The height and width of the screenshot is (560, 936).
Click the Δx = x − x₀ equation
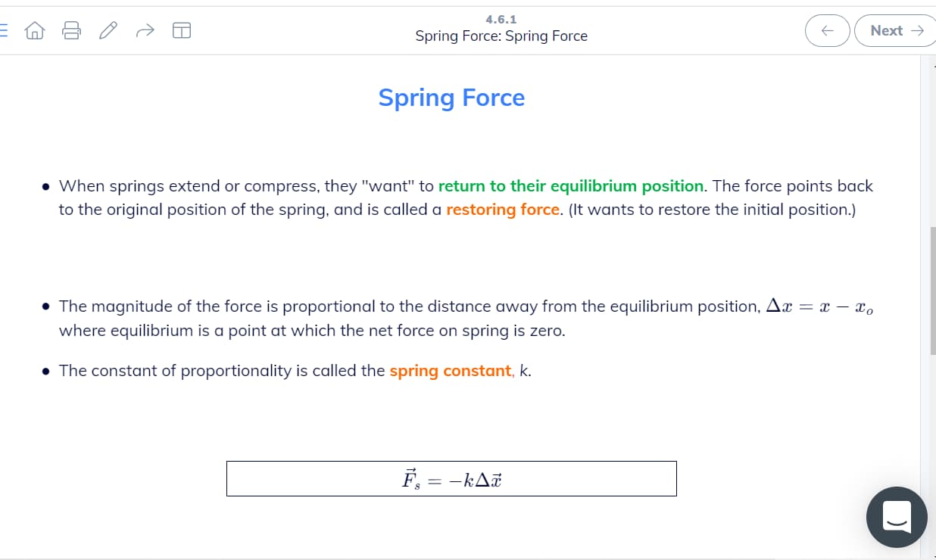tap(819, 306)
